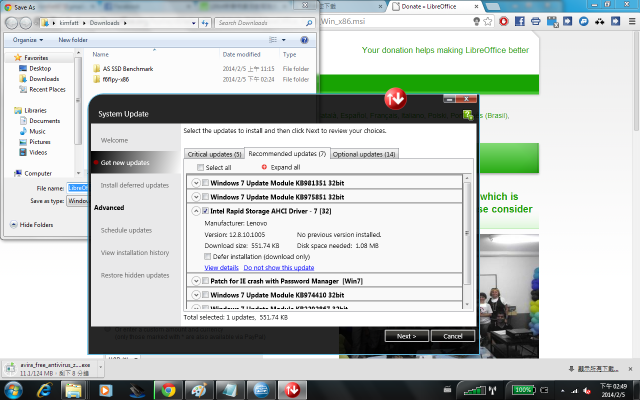This screenshot has height=400, width=640.
Task: Expand Windows 7 Update Module KB981351
Action: 196,183
